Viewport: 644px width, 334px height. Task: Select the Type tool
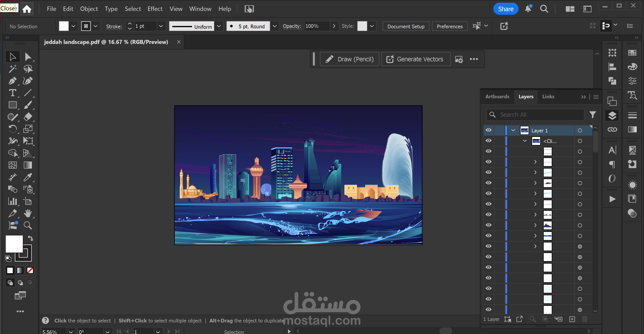pyautogui.click(x=12, y=93)
